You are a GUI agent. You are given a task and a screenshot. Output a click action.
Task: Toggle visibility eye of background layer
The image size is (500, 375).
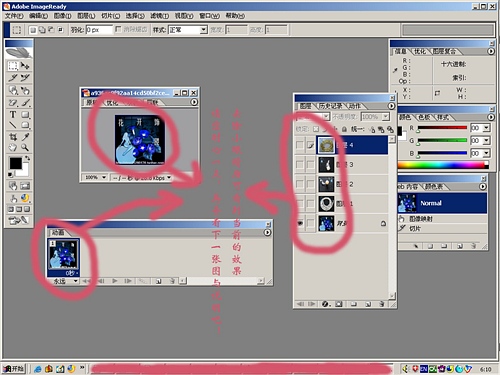coord(300,223)
